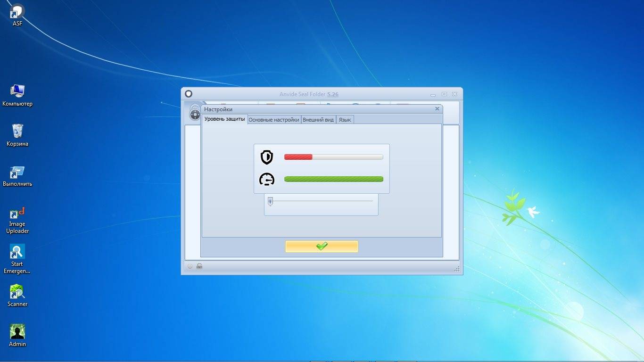Open the Основные настройки tab
This screenshot has height=362, width=644.
point(274,120)
